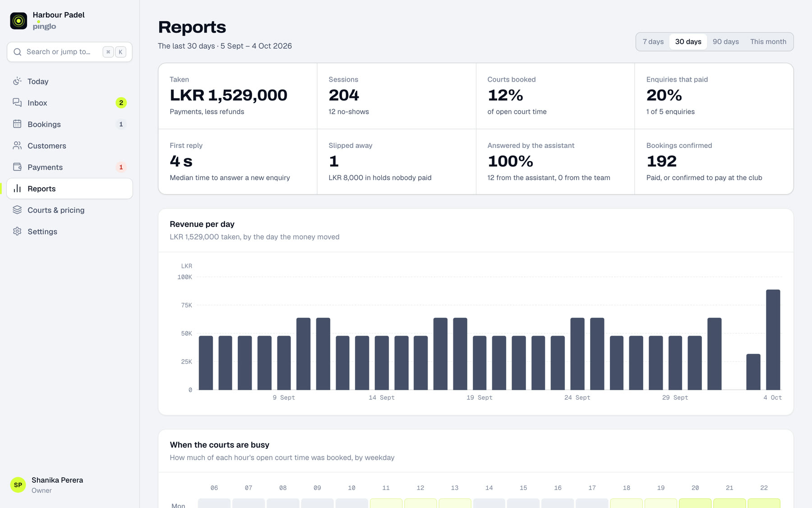Open the Inbox page
This screenshot has height=508, width=812.
coord(69,103)
